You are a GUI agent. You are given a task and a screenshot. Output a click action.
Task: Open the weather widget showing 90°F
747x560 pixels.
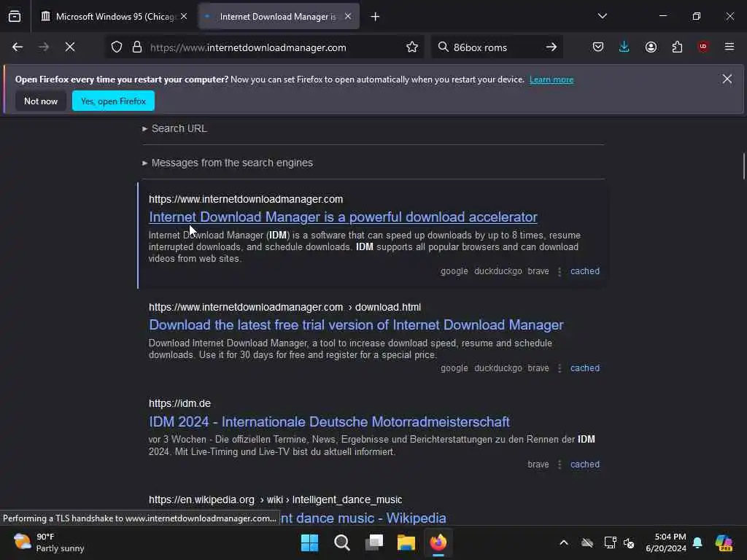49,542
